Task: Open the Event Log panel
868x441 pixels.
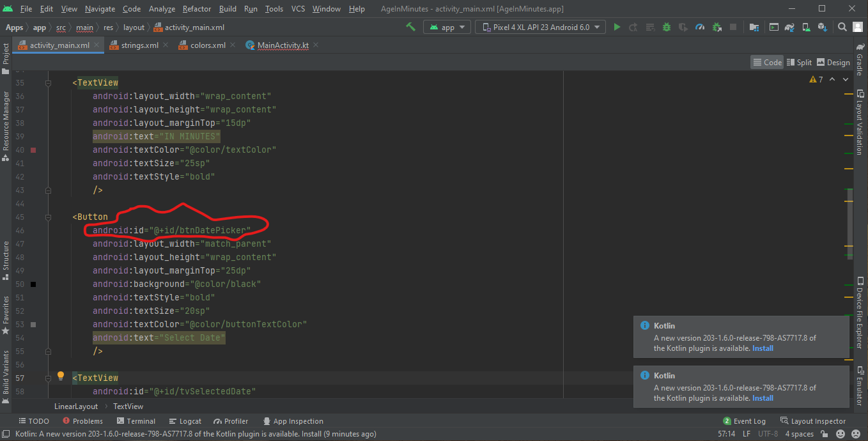Action: tap(744, 421)
